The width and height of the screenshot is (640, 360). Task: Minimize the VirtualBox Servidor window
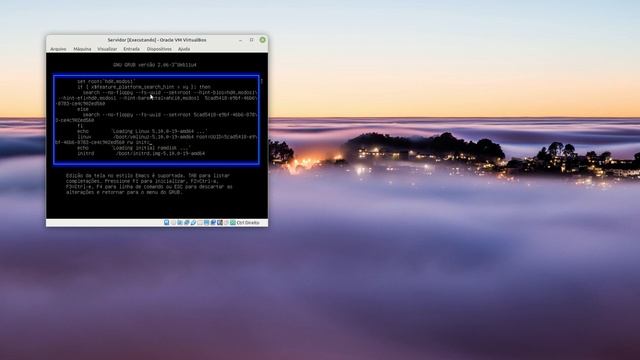point(240,40)
